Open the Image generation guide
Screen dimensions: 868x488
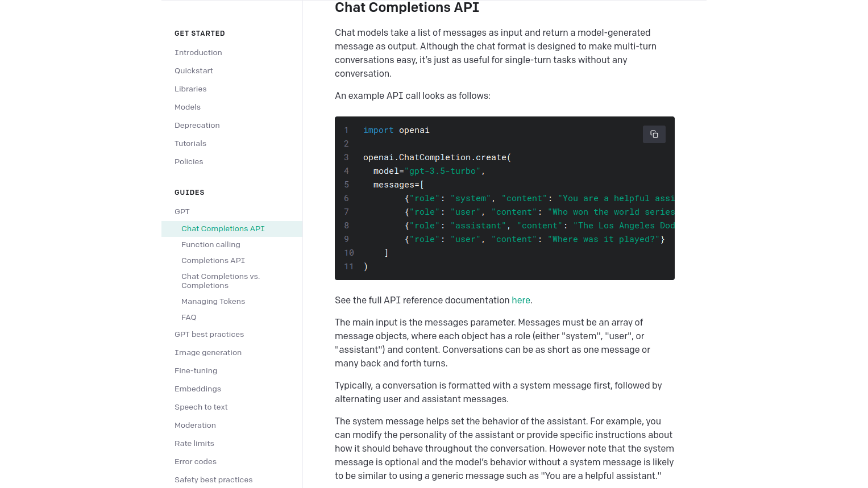[208, 352]
